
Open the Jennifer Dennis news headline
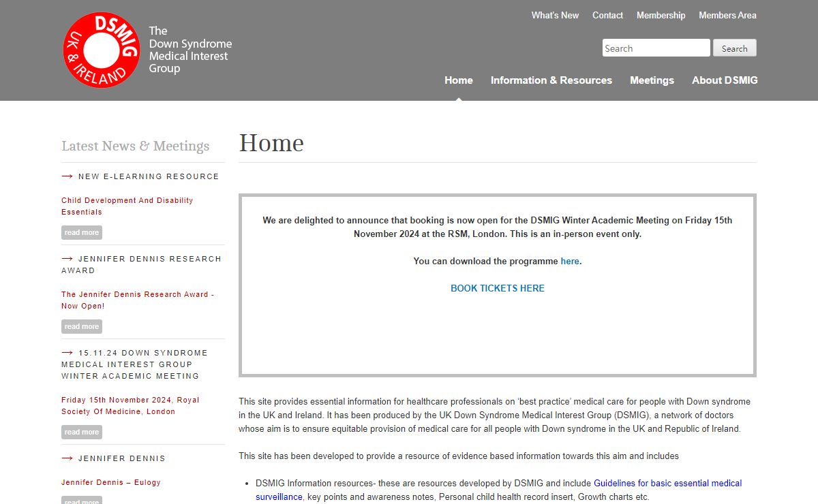pyautogui.click(x=122, y=458)
